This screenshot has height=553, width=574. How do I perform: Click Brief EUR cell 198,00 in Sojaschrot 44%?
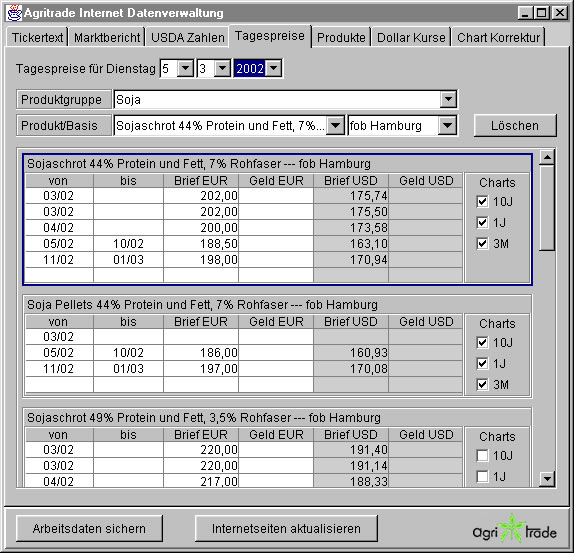pos(201,260)
